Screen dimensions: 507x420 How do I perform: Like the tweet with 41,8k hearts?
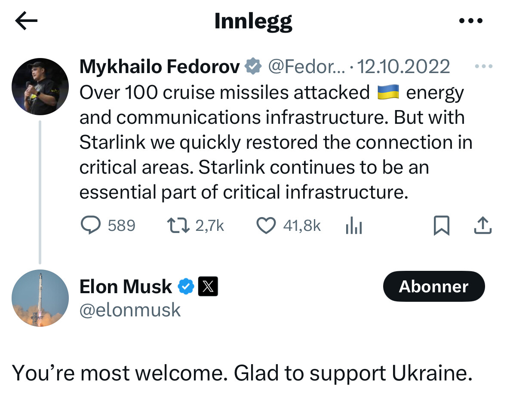click(266, 225)
